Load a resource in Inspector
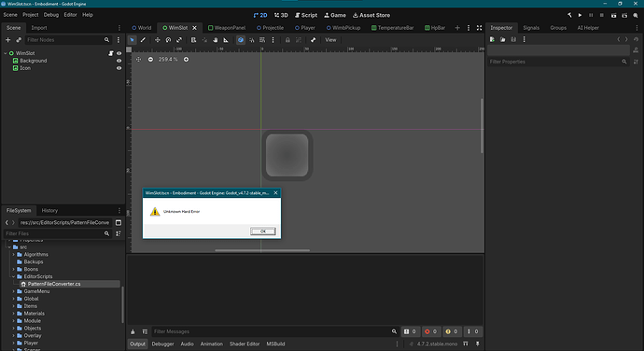Screen dimensions: 644x351 pyautogui.click(x=503, y=39)
